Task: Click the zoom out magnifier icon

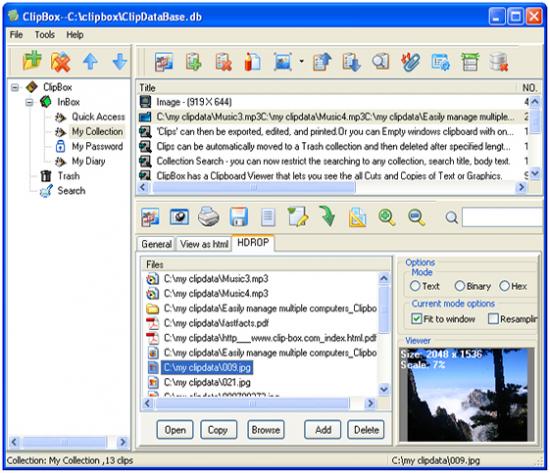Action: [x=417, y=217]
